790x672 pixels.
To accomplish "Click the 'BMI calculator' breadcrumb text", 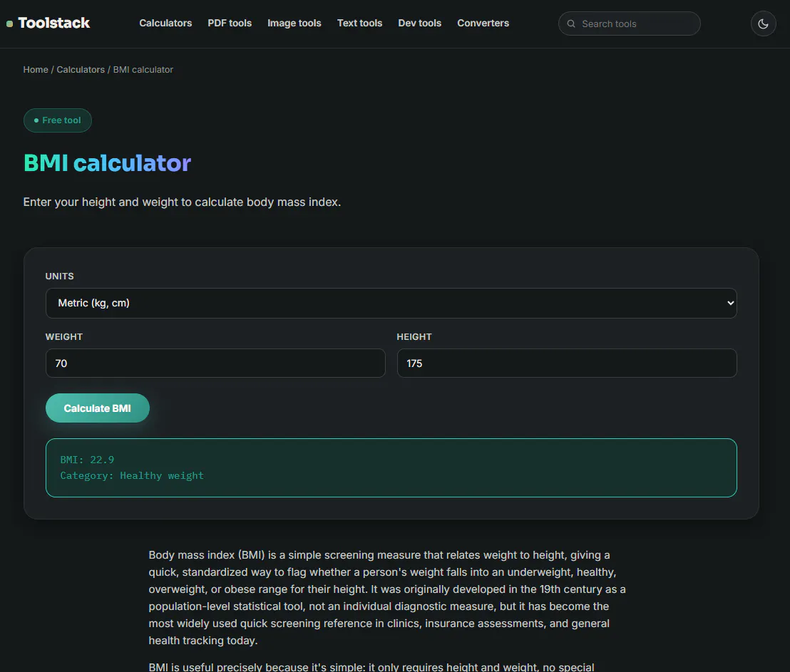I will [x=143, y=70].
